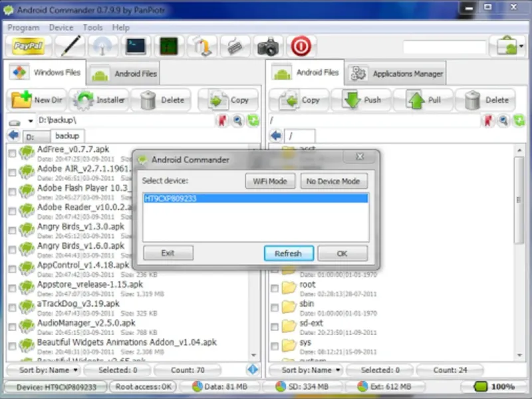Check the sd-ext folder checkbox
The height and width of the screenshot is (399, 532).
(x=275, y=327)
